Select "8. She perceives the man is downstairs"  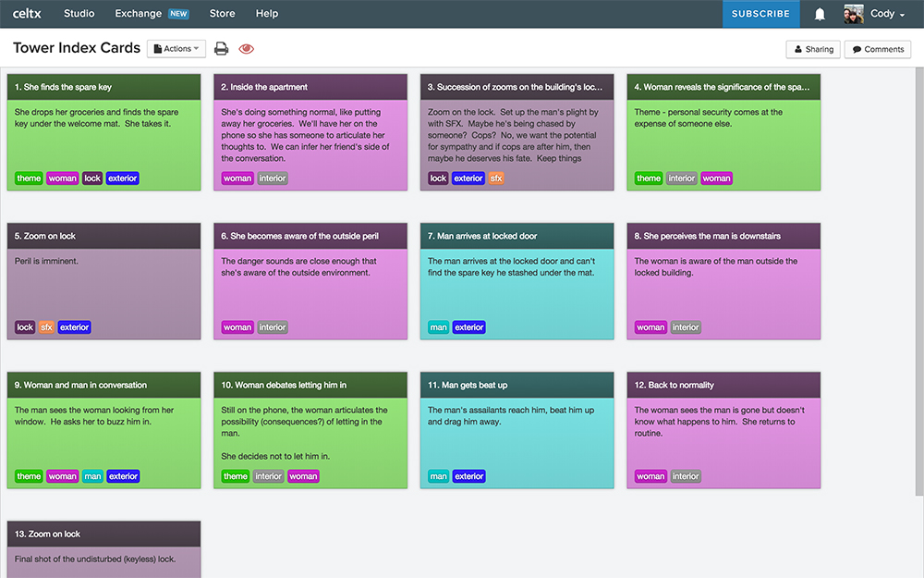[723, 236]
